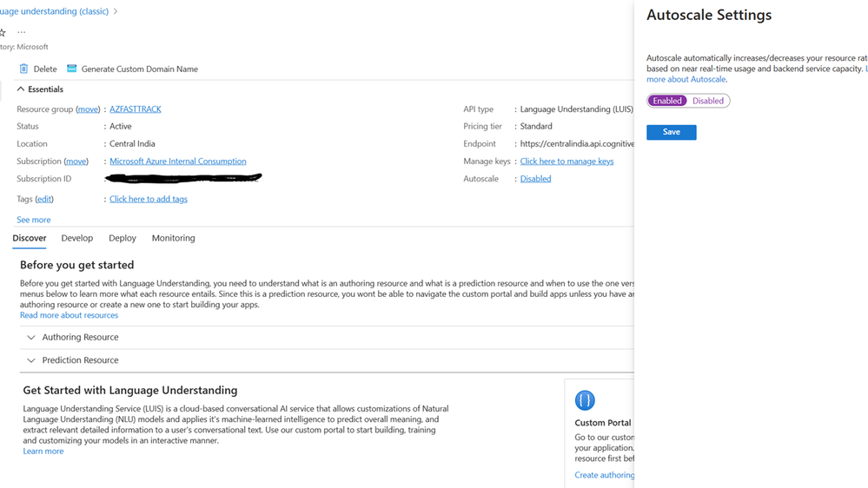Click the Delete trash icon

[x=23, y=69]
